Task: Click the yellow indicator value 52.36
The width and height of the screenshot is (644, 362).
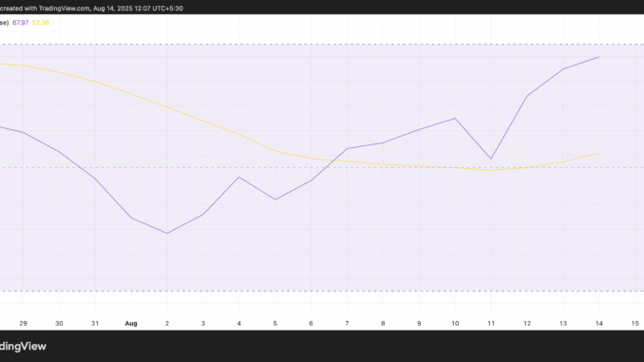Action: pyautogui.click(x=41, y=23)
